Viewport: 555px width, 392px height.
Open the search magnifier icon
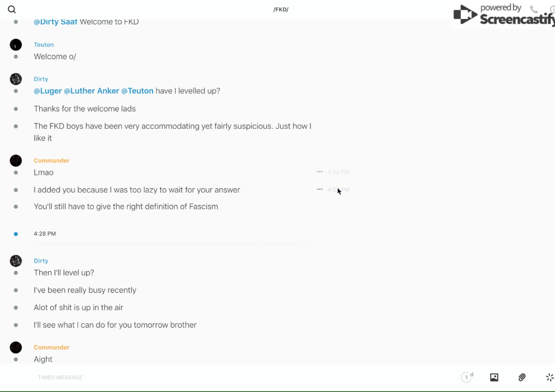click(x=12, y=10)
